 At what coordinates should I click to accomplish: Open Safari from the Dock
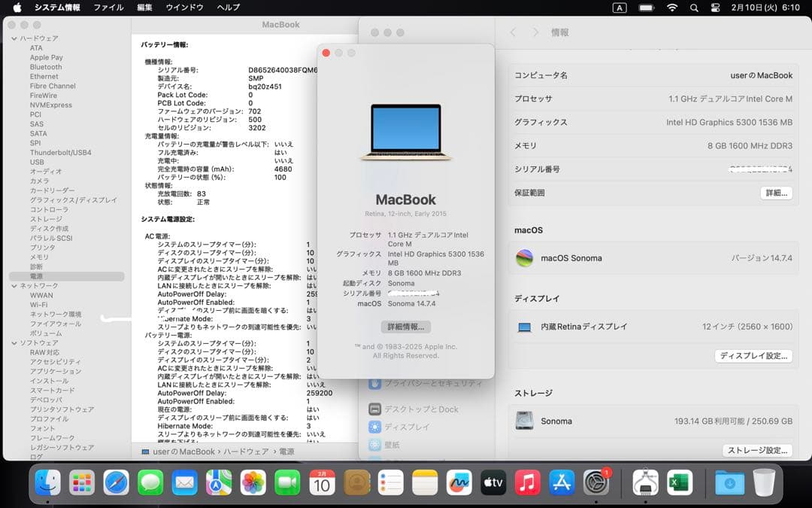coord(117,482)
